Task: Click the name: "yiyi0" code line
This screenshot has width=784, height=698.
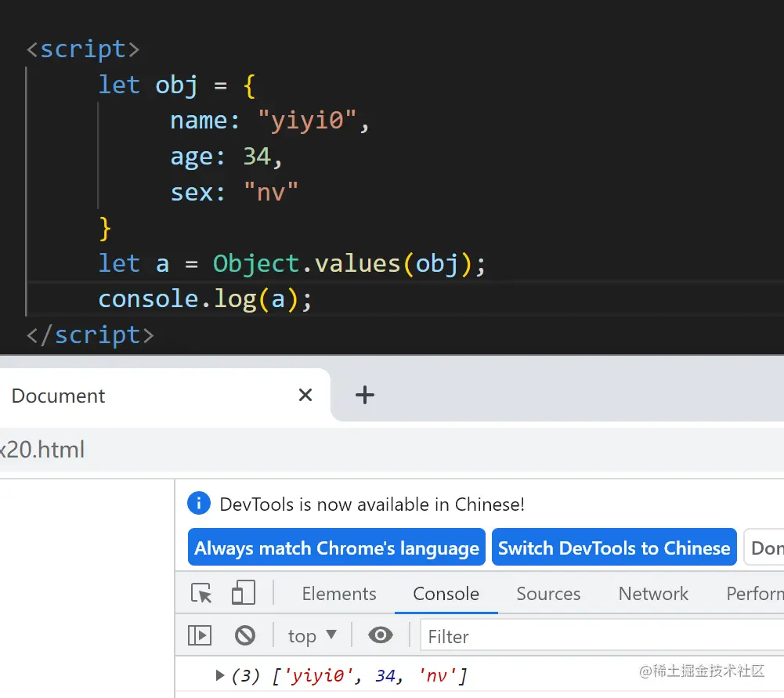Action: (269, 121)
